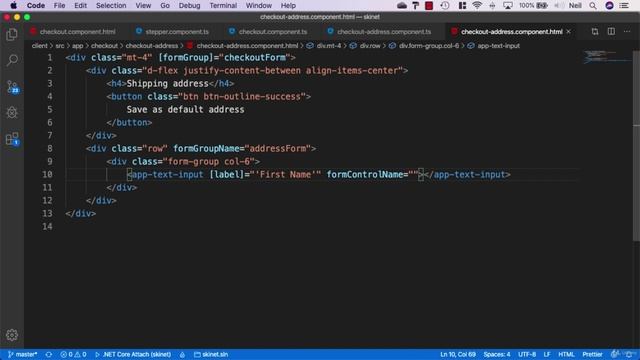The width and height of the screenshot is (640, 360).
Task: Click the 'client' breadcrumb segment
Action: [39, 46]
